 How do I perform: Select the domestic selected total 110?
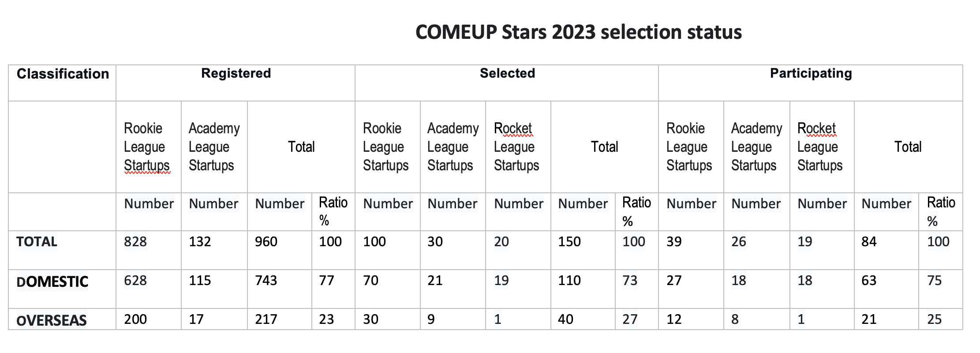(x=569, y=281)
